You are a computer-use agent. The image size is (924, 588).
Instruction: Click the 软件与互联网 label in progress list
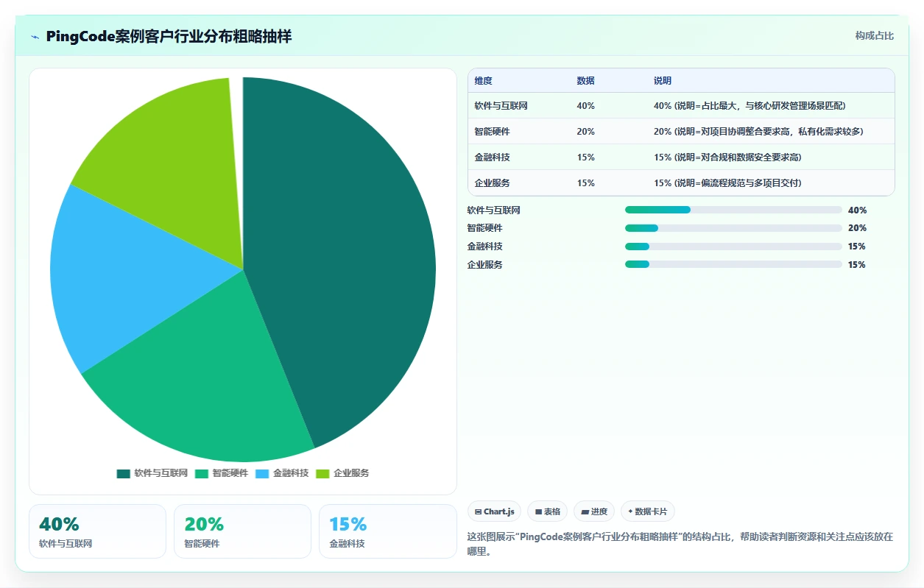point(494,210)
